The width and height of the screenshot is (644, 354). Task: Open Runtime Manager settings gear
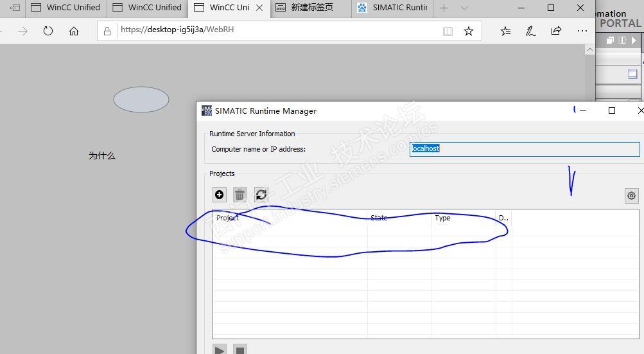click(x=631, y=196)
